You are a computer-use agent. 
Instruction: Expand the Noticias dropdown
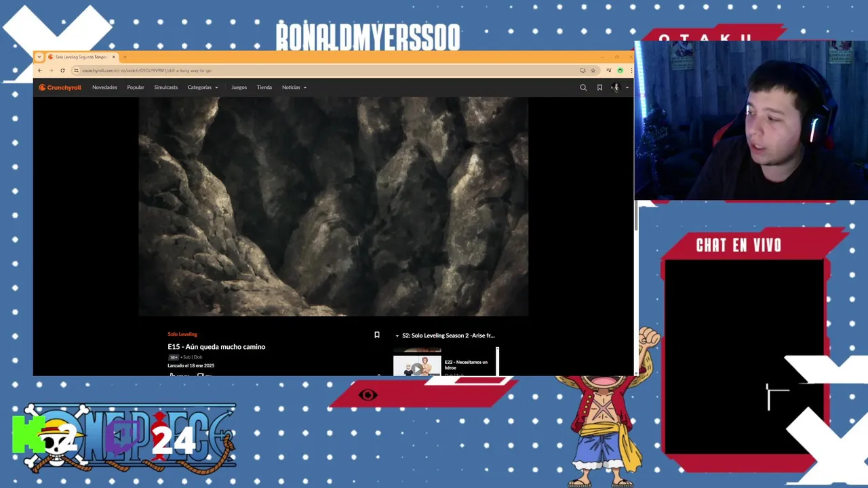pos(294,87)
